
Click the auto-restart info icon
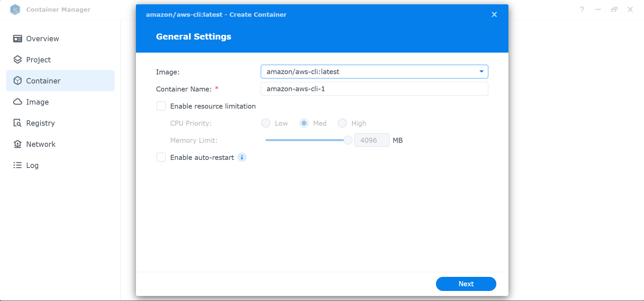(x=242, y=157)
